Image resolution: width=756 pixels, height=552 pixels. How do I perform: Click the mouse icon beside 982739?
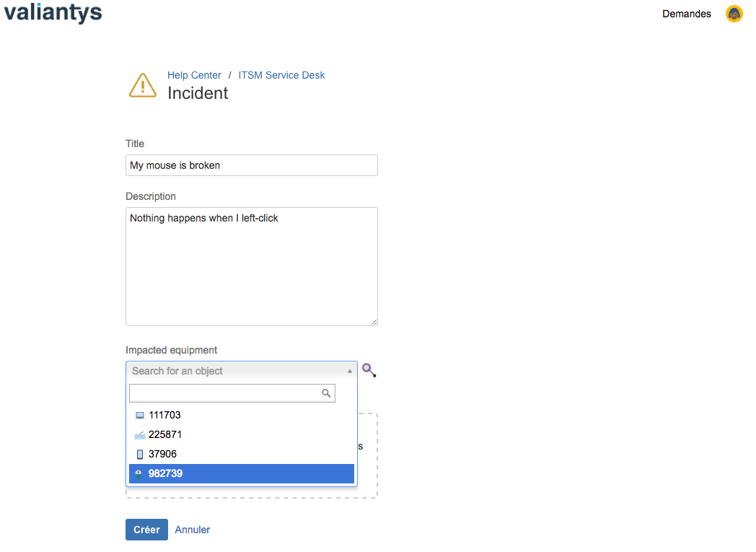pos(139,473)
